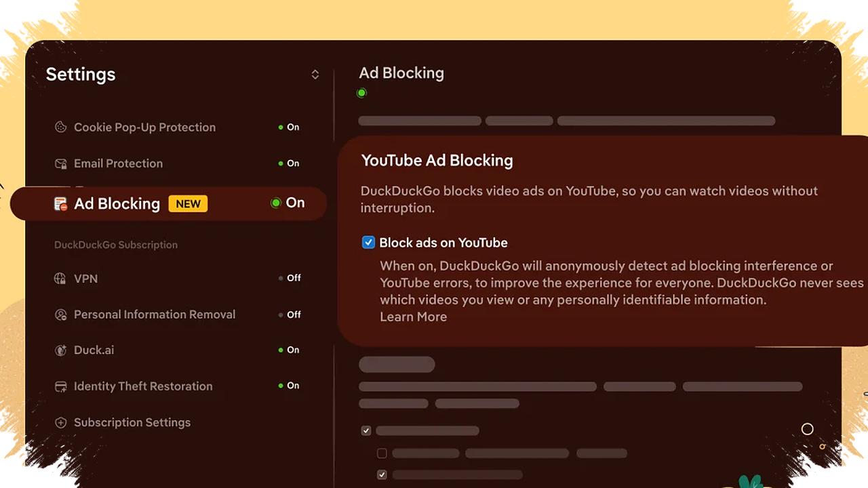Screen dimensions: 868x488
Task: Click the Off status of Personal Information Removal
Action: 290,314
